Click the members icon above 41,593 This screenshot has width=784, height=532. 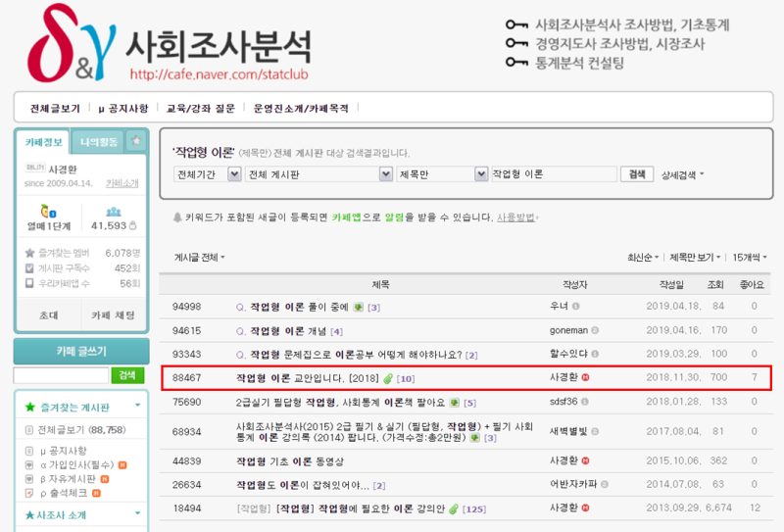coord(114,212)
